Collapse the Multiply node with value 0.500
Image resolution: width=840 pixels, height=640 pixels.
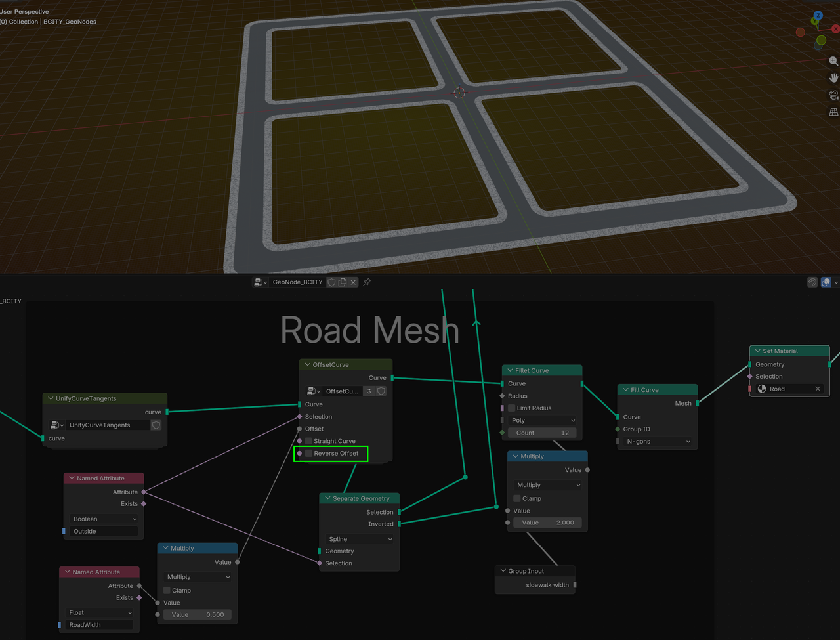[x=165, y=548]
